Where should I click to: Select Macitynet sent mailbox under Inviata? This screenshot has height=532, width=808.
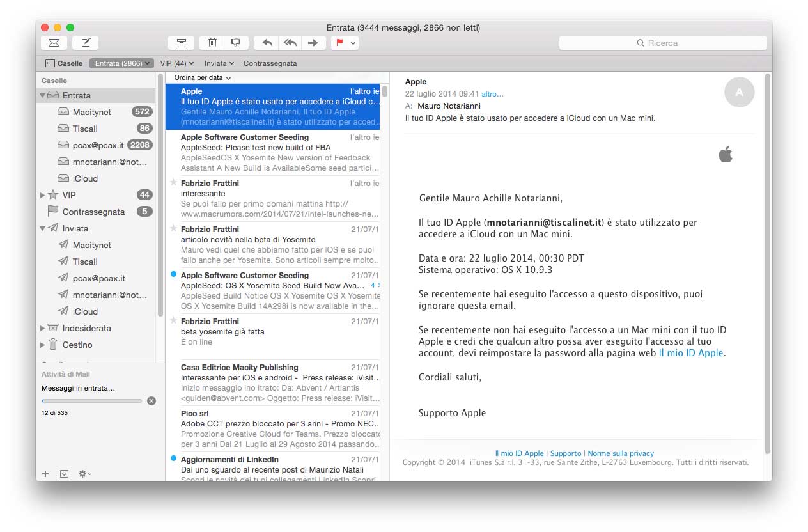pyautogui.click(x=96, y=245)
